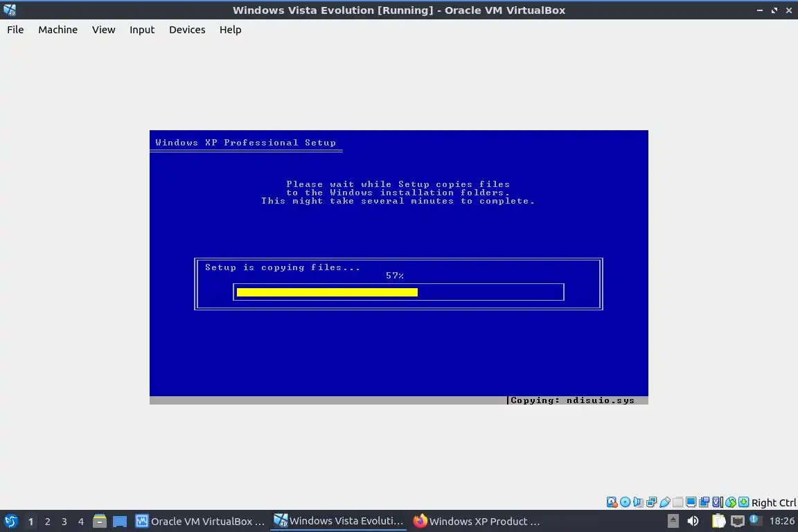Open the Devices menu
The height and width of the screenshot is (532, 798).
point(187,30)
